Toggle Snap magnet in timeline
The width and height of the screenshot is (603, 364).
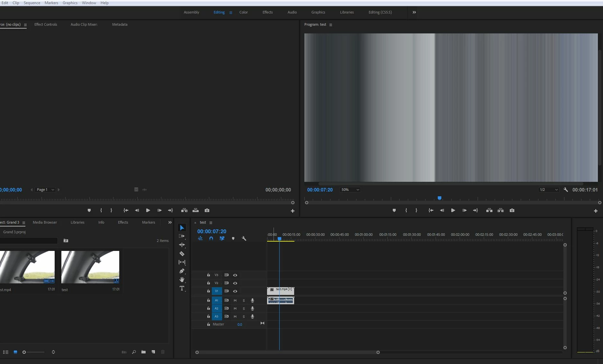211,238
